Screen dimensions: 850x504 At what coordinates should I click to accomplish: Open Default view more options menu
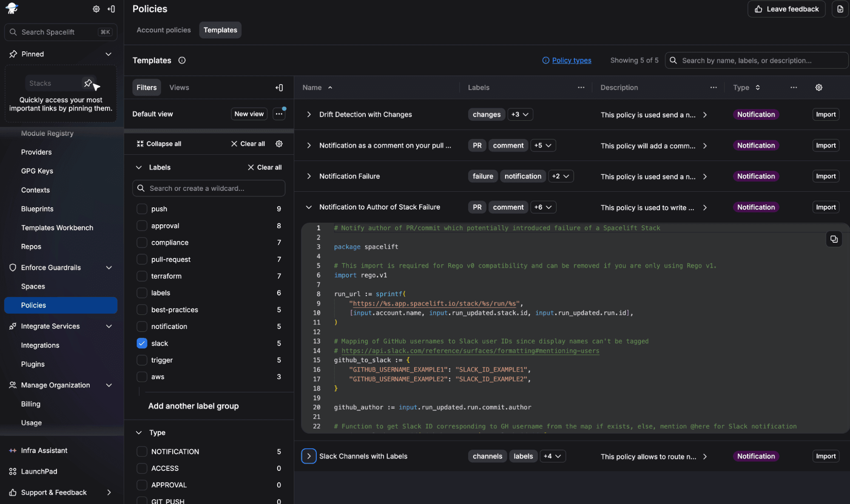click(x=279, y=114)
